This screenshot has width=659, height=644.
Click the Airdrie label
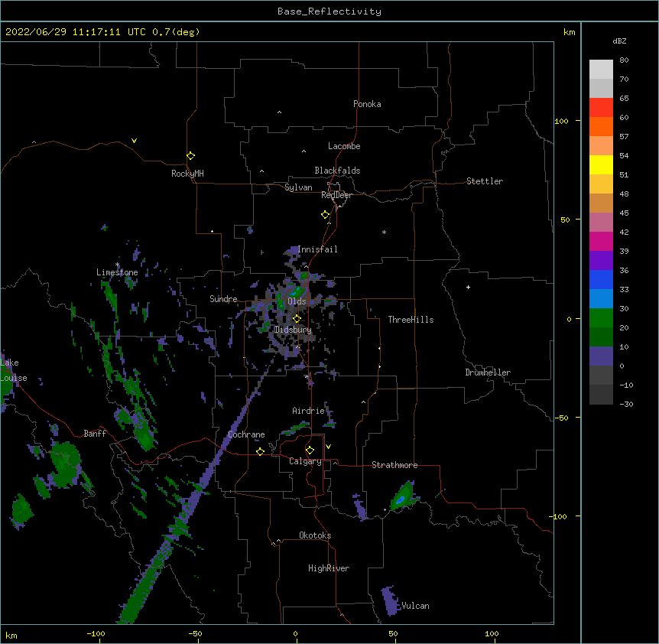coord(308,411)
